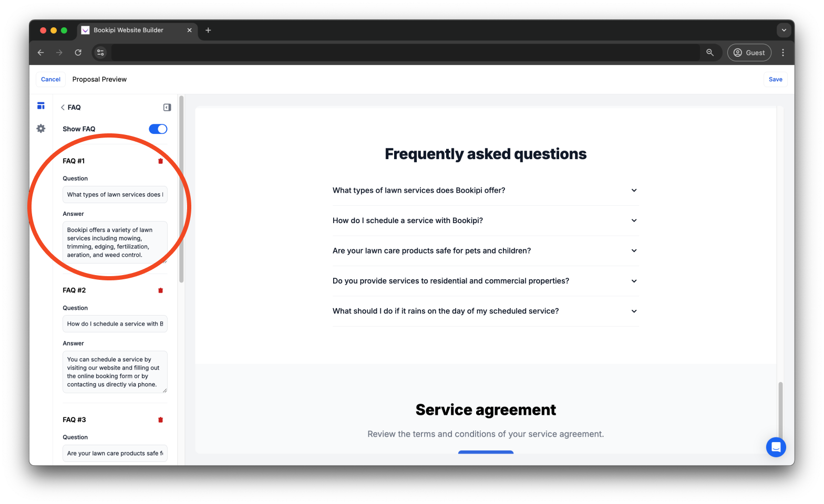Expand 'What types of lawn services' question
824x504 pixels.
pos(486,191)
